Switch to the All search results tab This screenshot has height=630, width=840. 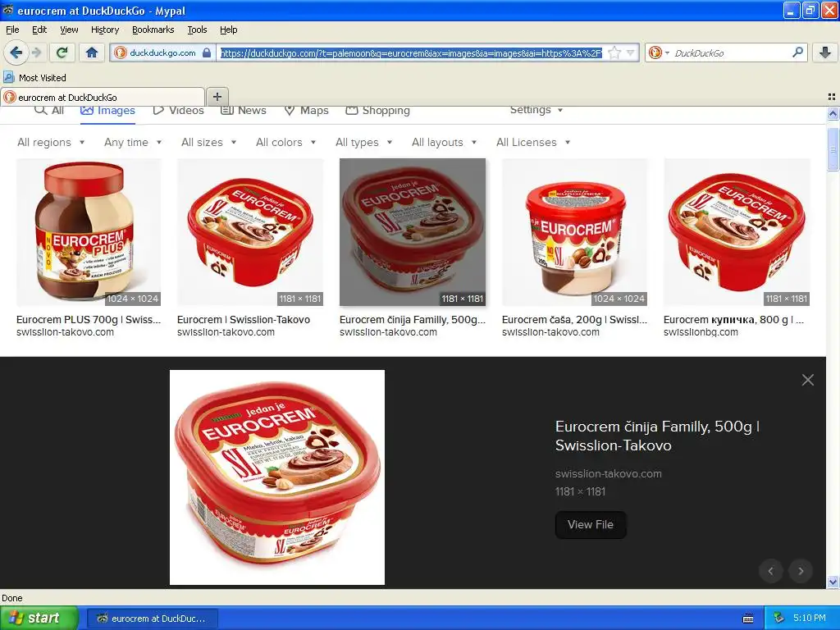tap(49, 111)
